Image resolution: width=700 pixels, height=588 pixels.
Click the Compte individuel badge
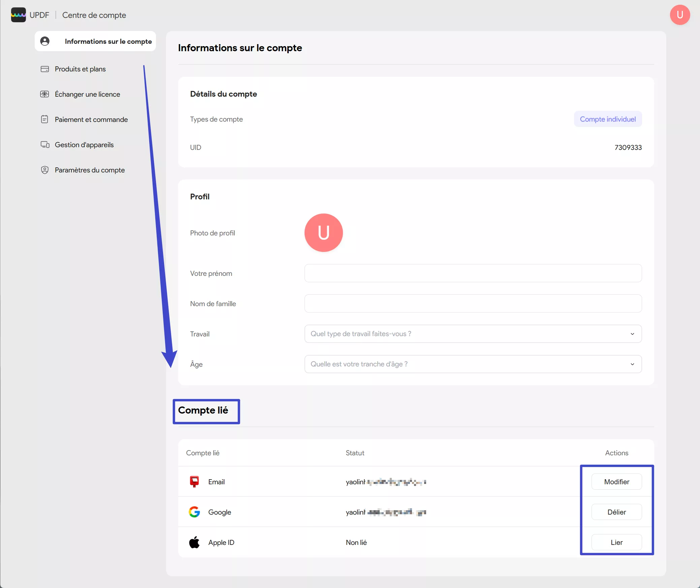tap(608, 119)
